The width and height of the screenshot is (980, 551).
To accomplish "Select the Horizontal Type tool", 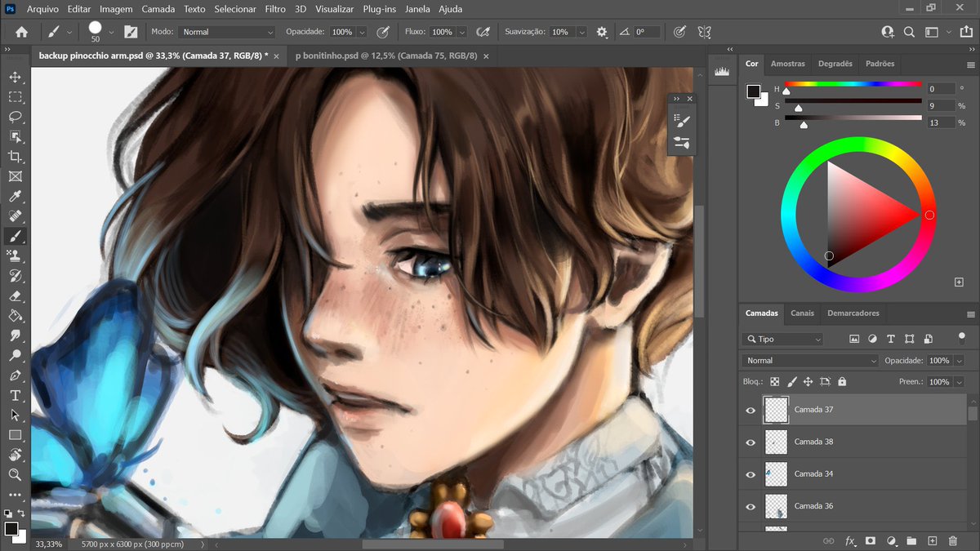I will pos(15,395).
